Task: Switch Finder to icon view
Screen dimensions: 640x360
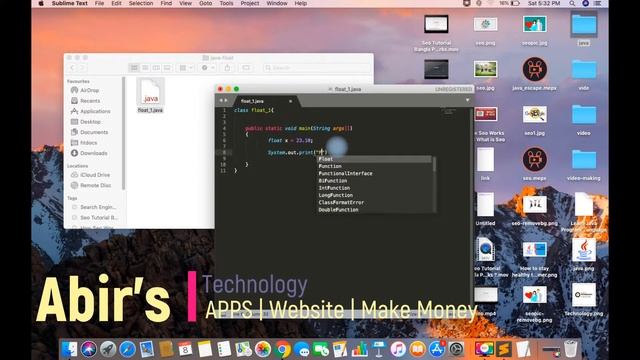Action: click(x=134, y=68)
